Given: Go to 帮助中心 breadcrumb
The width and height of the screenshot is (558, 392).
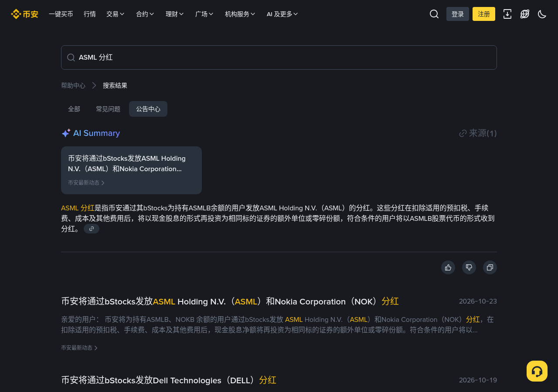Looking at the screenshot, I should 73,85.
